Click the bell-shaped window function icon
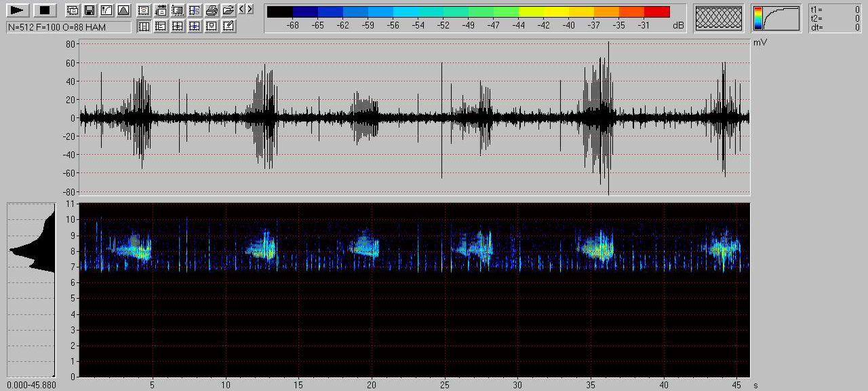This screenshot has height=391, width=868. tap(123, 10)
